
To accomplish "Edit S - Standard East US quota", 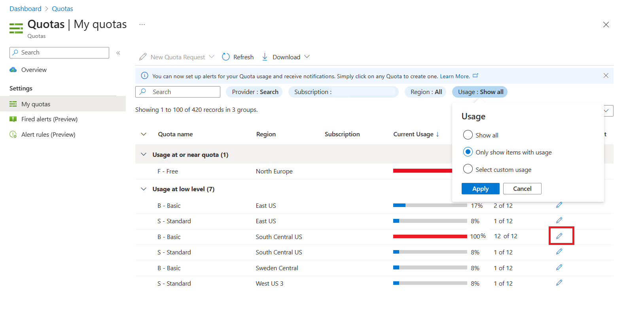I will (559, 220).
